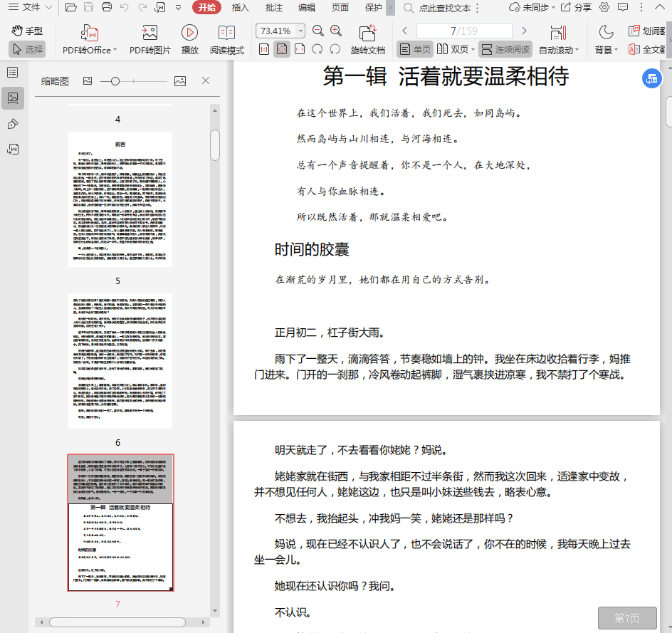Start slideshow with 播放 button

[189, 39]
